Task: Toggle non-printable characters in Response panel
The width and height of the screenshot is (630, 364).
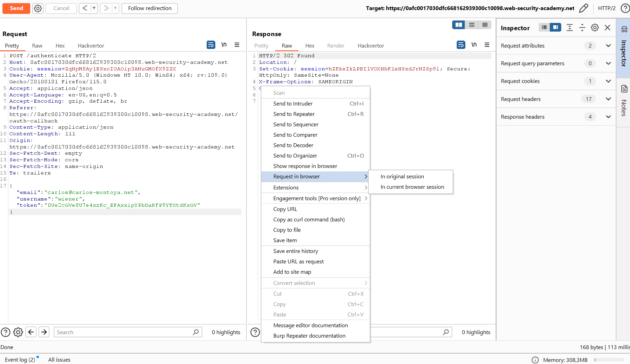Action: (x=474, y=45)
